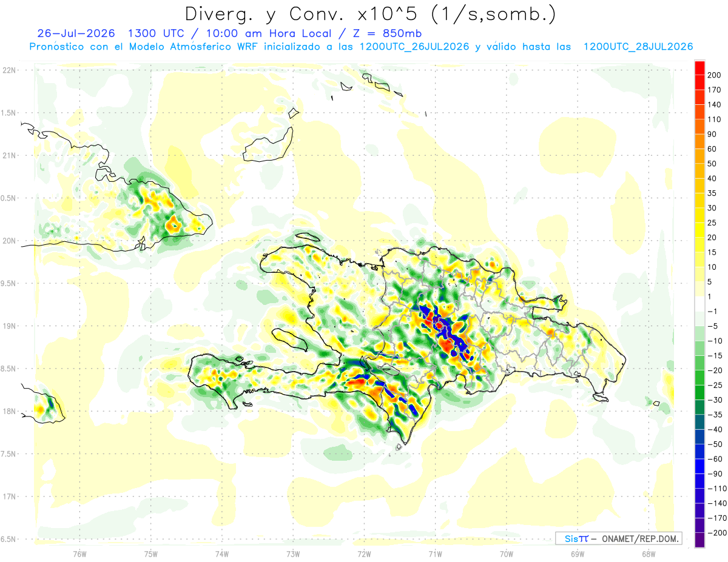Click the '9.5N' latitude axis label
This screenshot has height=562, width=728.
(9, 283)
